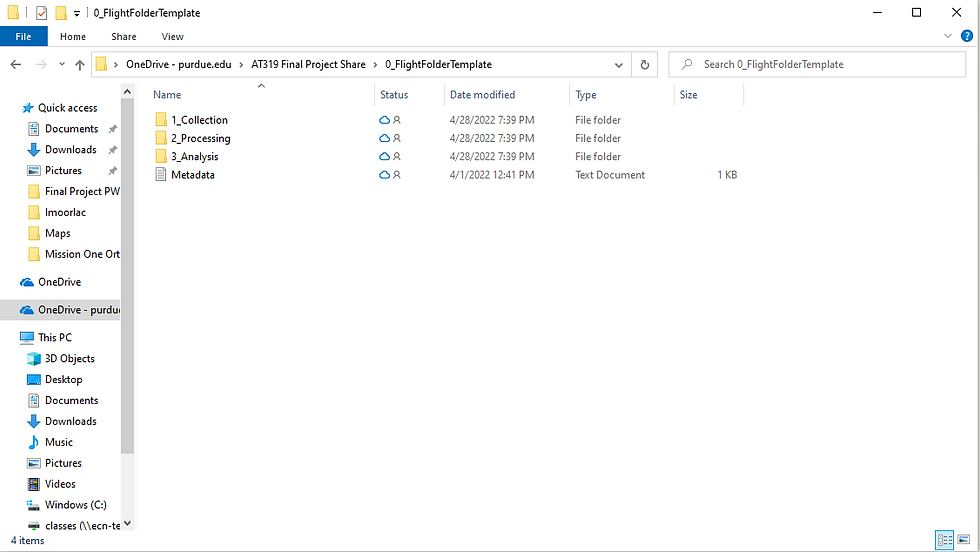Open Desktop under This PC

click(63, 379)
